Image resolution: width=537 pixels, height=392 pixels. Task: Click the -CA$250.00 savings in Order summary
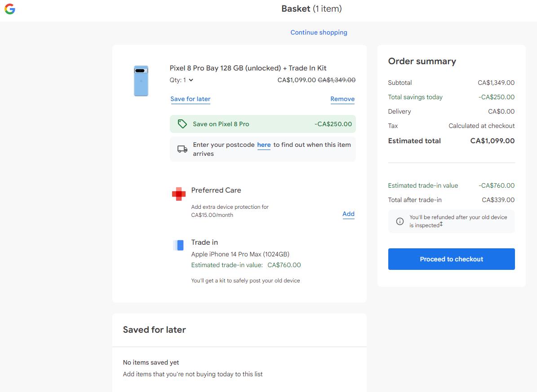click(x=497, y=97)
